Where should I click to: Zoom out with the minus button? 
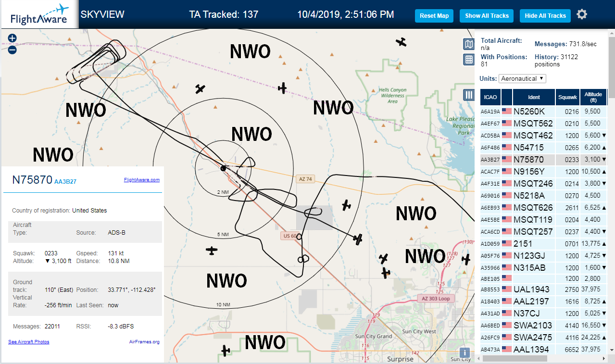tap(13, 50)
